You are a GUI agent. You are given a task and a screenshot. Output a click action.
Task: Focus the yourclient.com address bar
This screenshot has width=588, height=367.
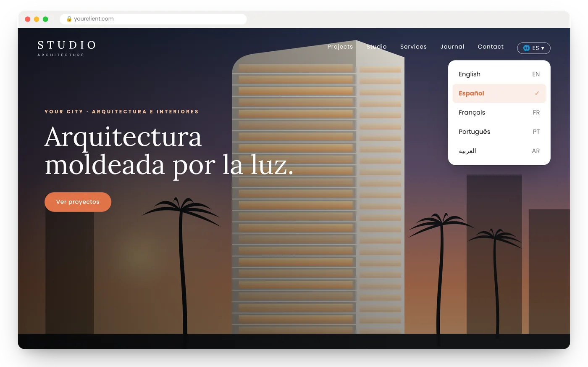[x=153, y=19]
